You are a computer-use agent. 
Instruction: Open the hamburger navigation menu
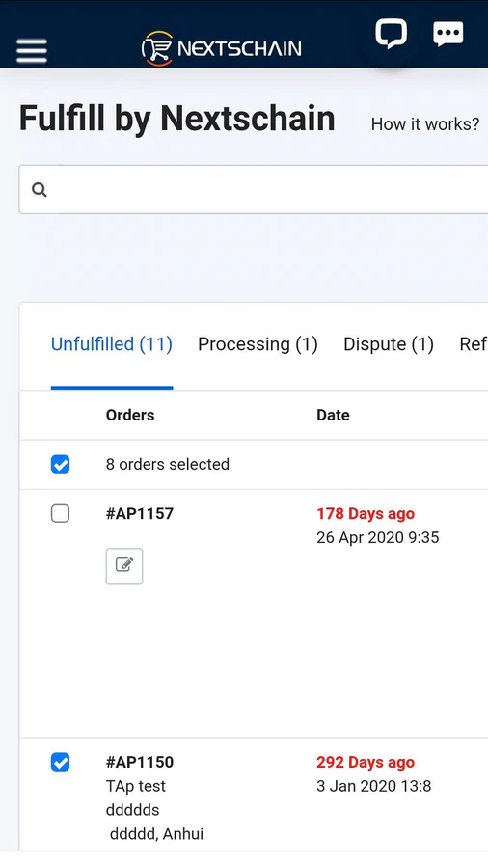pyautogui.click(x=32, y=51)
